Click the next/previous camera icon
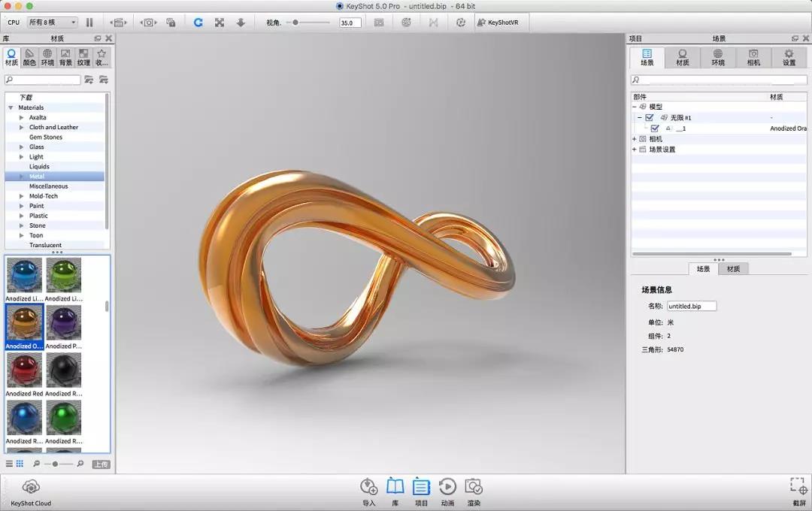This screenshot has height=511, width=812. point(149,23)
